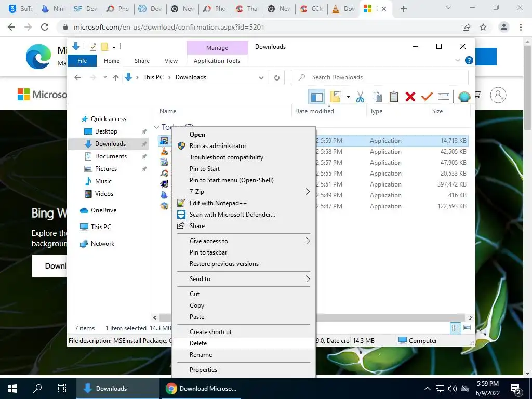Choose Delete from the context menu
This screenshot has height=399, width=532.
(x=243, y=343)
